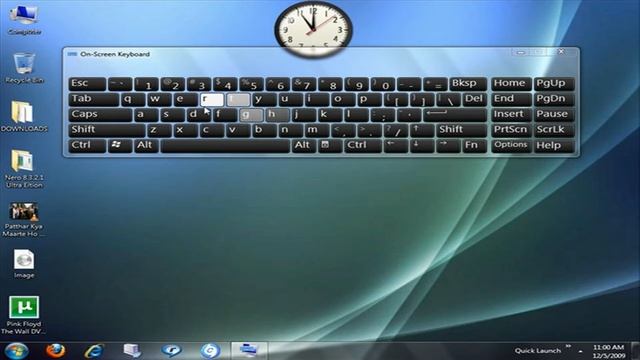640x360 pixels.
Task: Click the m key
Action: 317,130
